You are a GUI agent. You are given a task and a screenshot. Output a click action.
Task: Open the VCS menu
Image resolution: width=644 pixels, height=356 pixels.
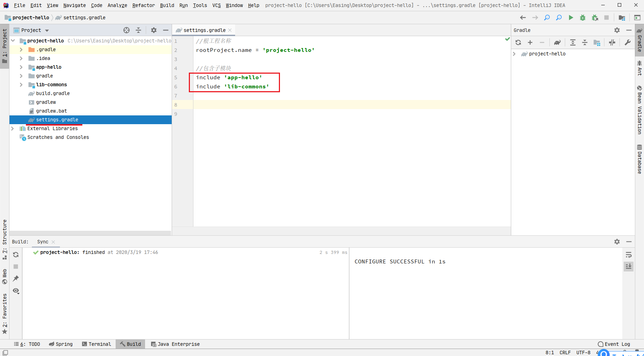(x=217, y=5)
